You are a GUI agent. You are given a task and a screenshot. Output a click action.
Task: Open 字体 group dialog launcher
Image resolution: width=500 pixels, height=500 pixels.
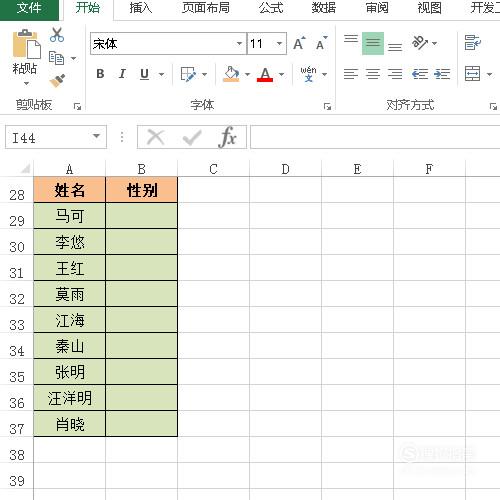[327, 107]
